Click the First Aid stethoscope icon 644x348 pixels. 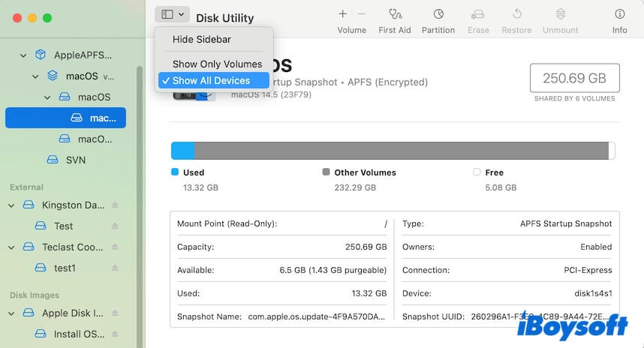pyautogui.click(x=396, y=14)
